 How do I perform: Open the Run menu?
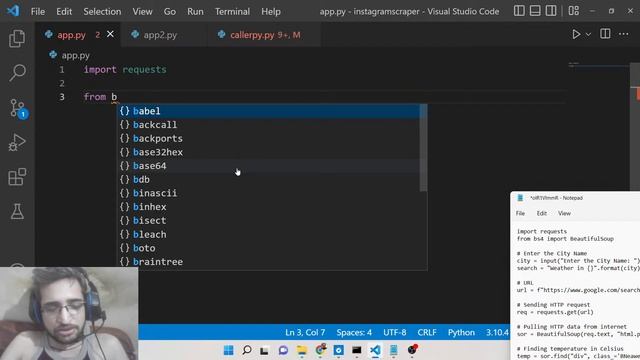pos(195,11)
